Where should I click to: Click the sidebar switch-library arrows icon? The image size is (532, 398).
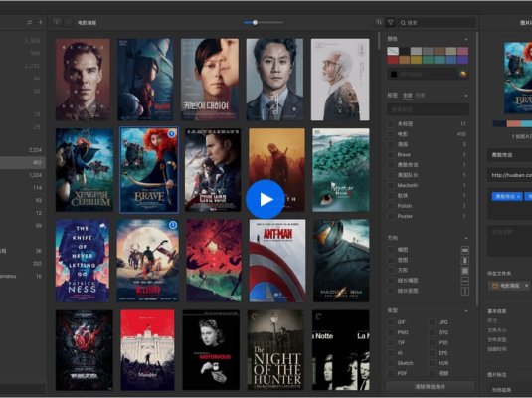coord(30,23)
